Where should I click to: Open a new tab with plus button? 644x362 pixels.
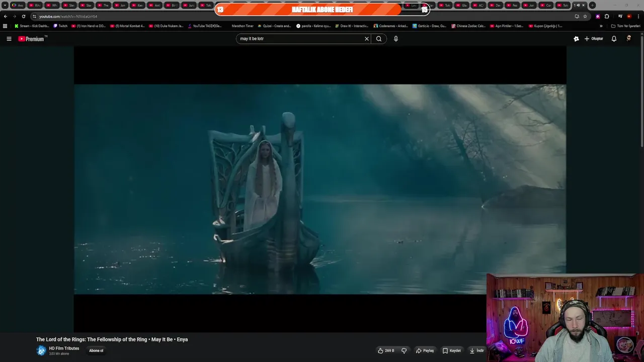(592, 6)
